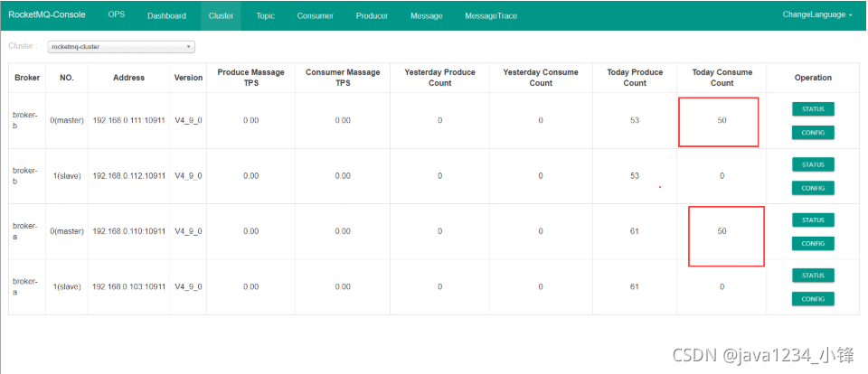868x374 pixels.
Task: Click CONFIG for broker-a slave 192.168.0.103
Action: pyautogui.click(x=813, y=299)
